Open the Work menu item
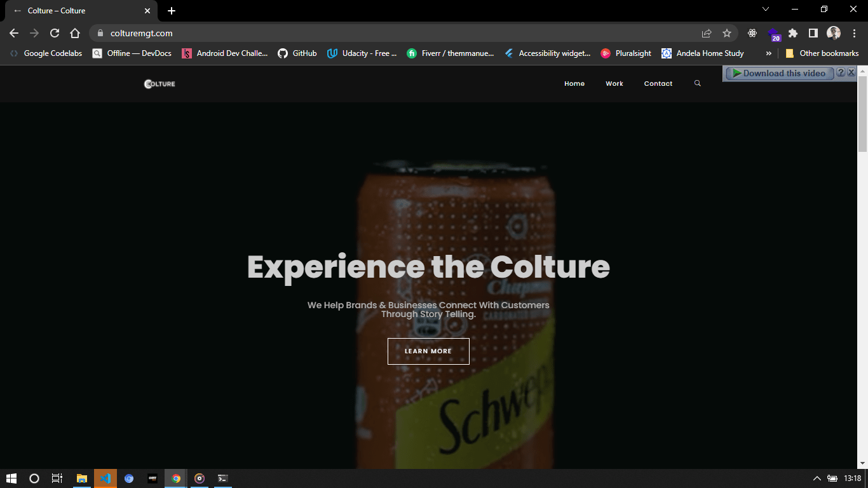 (614, 84)
